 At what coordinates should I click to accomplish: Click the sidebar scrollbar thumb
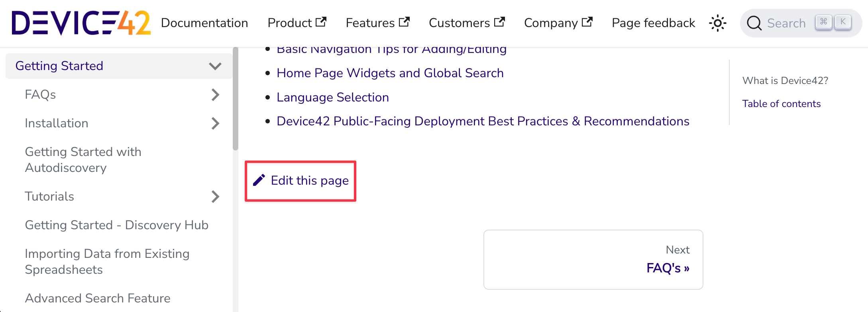tap(236, 99)
